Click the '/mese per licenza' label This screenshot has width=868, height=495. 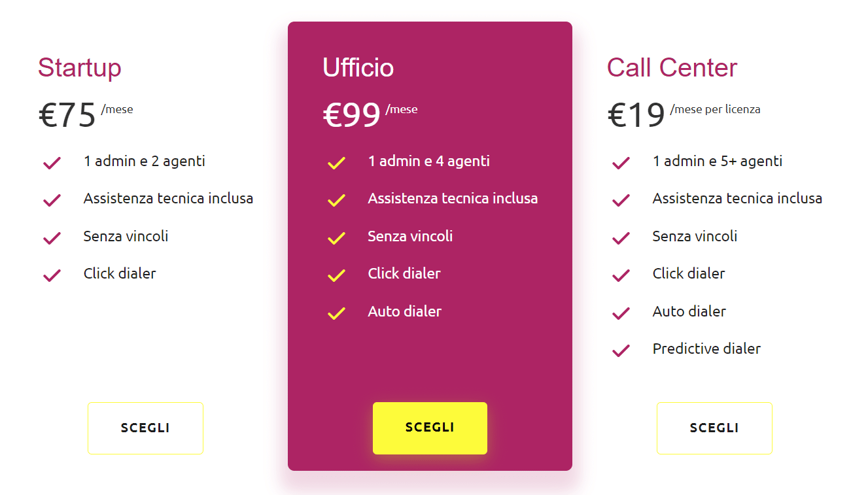coord(714,109)
